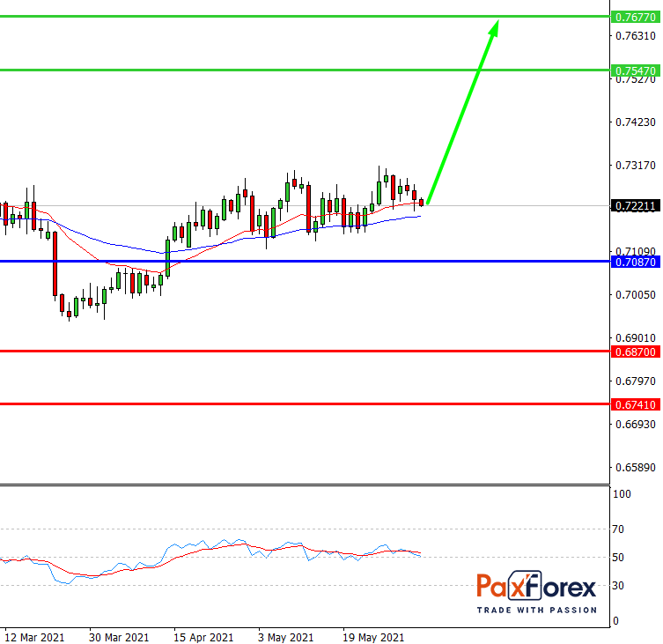The width and height of the screenshot is (663, 644).
Task: Click the red 0.67410 price label
Action: 636,404
